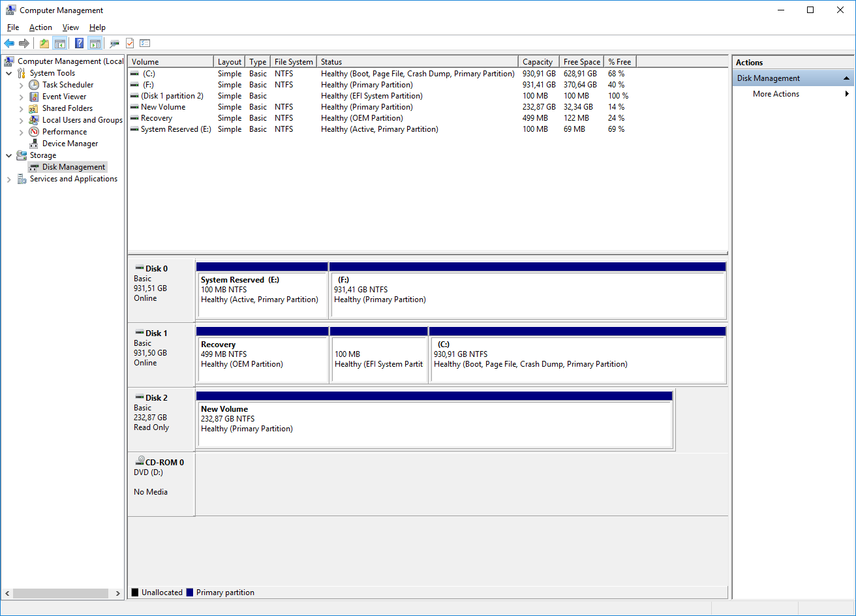
Task: Open the More Actions submenu arrow
Action: [847, 94]
